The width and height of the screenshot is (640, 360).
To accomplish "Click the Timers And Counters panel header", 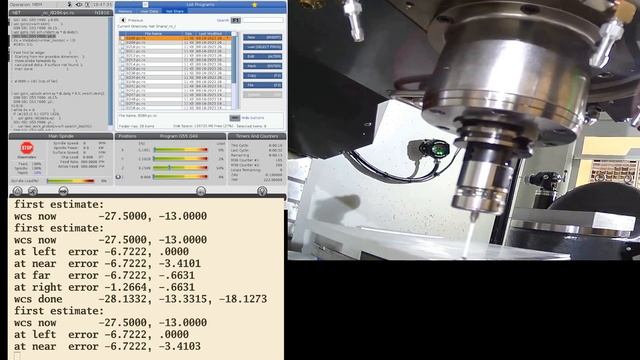I will click(257, 136).
